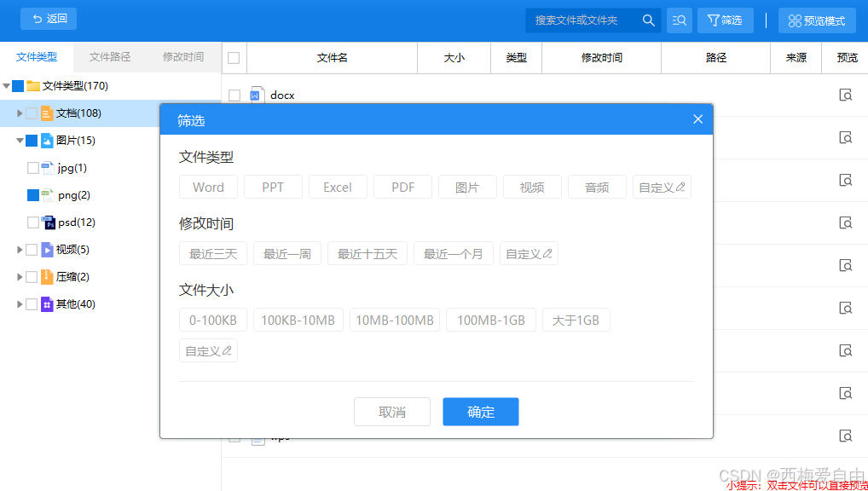Check the psd(12) checkbox
Image resolution: width=868 pixels, height=491 pixels.
[x=33, y=222]
